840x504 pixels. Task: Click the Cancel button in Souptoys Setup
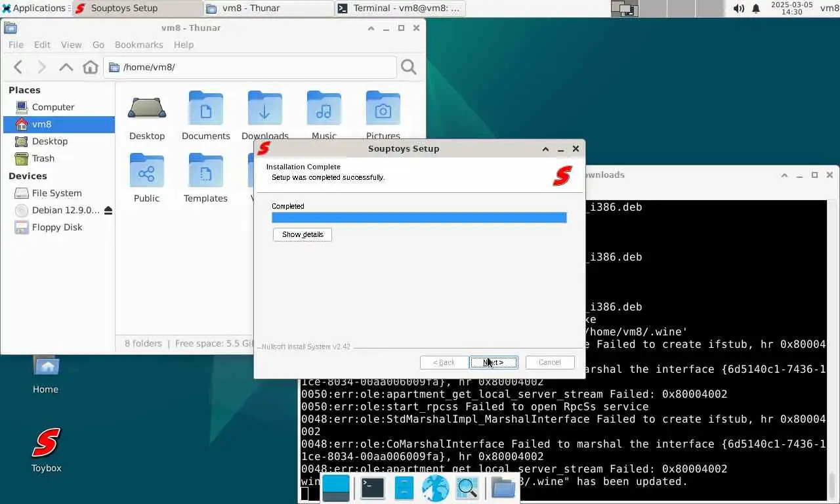tap(549, 362)
